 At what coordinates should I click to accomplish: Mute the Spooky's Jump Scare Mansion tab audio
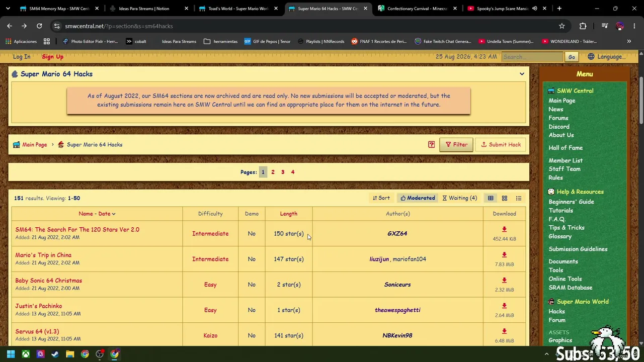[x=535, y=9]
